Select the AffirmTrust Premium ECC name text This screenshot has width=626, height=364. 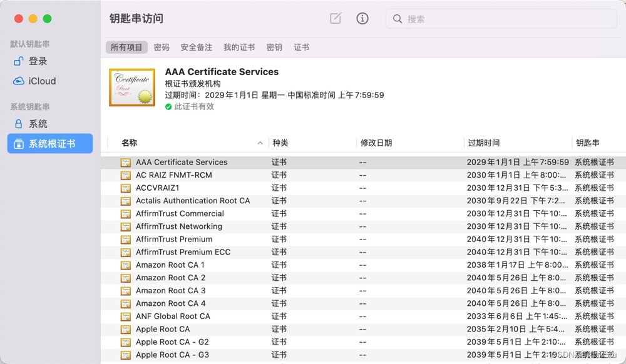click(183, 252)
